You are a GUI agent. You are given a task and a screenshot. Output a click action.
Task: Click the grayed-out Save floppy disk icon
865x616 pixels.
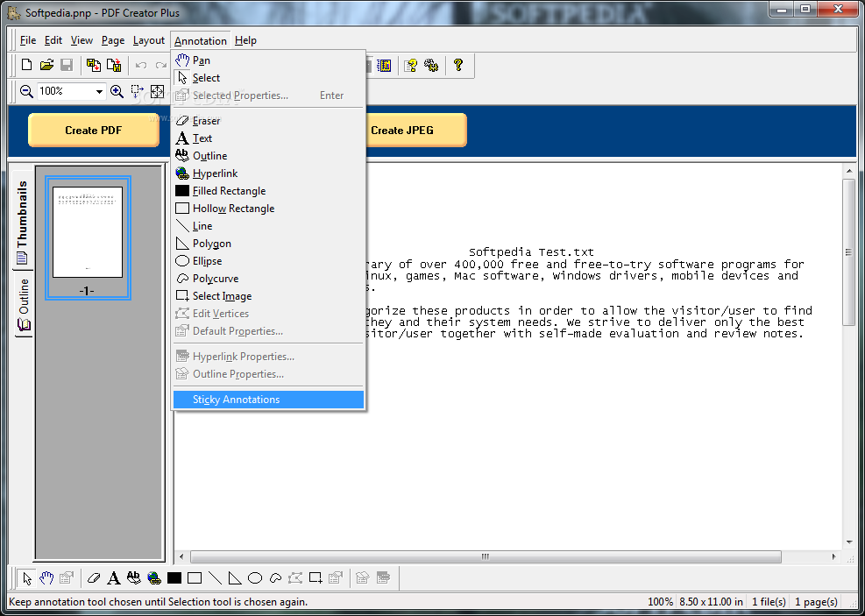pos(67,65)
